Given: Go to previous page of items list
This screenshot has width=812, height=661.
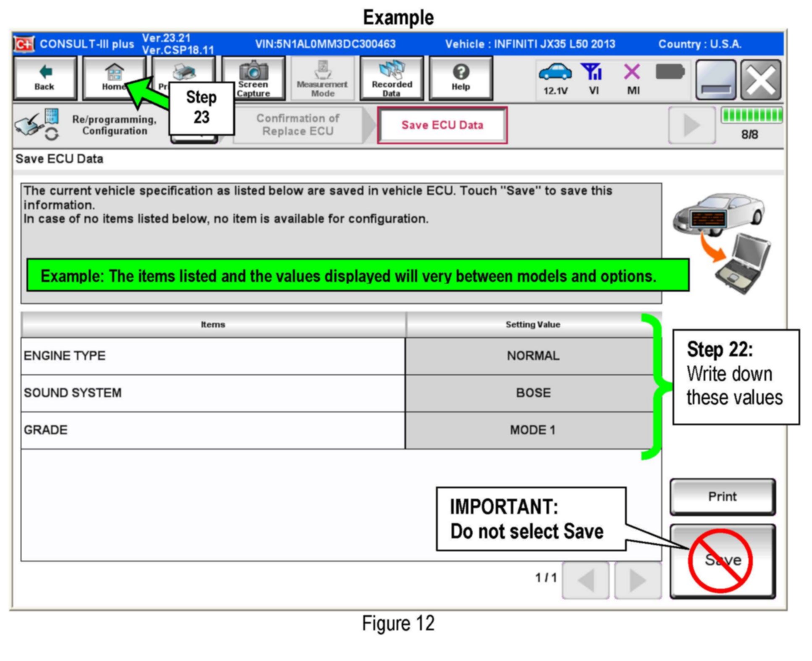Looking at the screenshot, I should coord(585,580).
